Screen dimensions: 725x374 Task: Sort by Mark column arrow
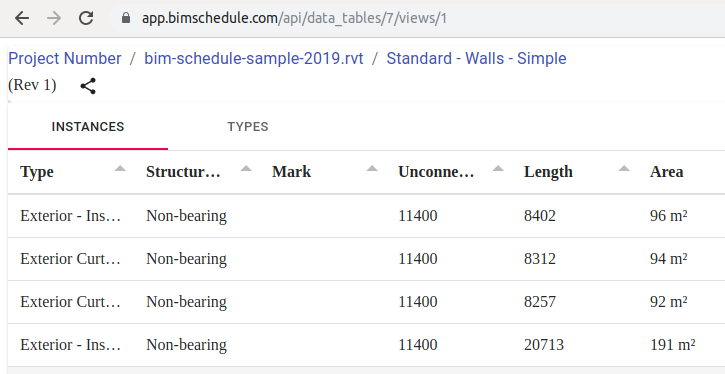click(x=372, y=169)
